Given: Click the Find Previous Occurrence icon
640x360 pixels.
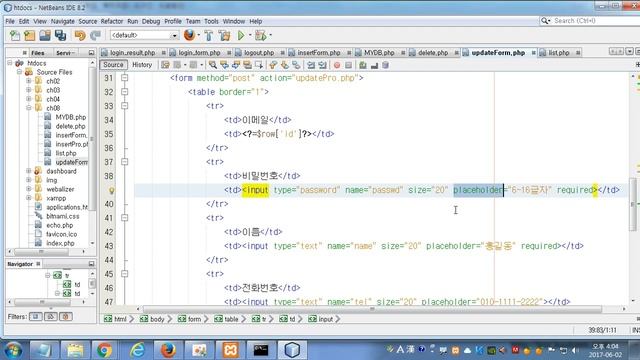Looking at the screenshot, I should [x=224, y=65].
